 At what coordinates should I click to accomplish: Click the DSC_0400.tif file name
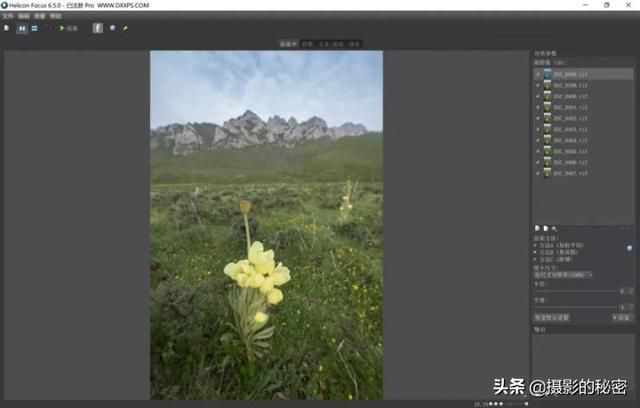[570, 97]
